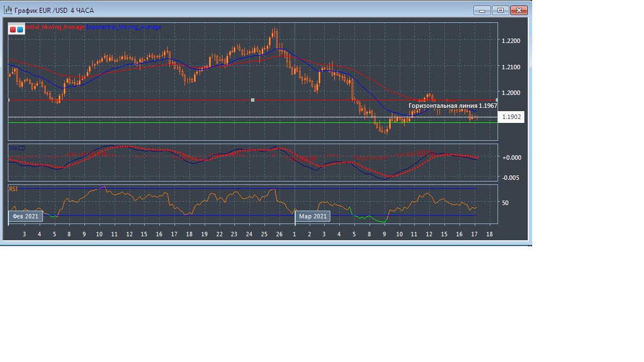Maximize the EUR/USD chart window
The image size is (644, 362).
[500, 10]
